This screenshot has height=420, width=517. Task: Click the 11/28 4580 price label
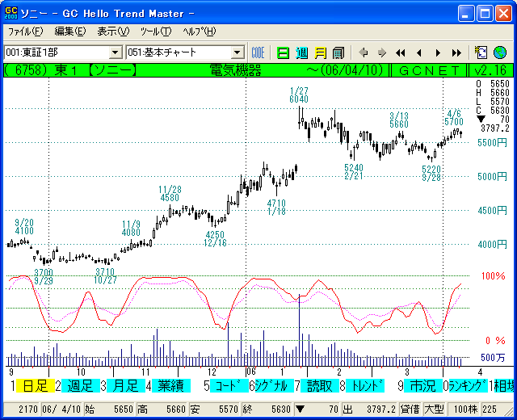[x=170, y=194]
